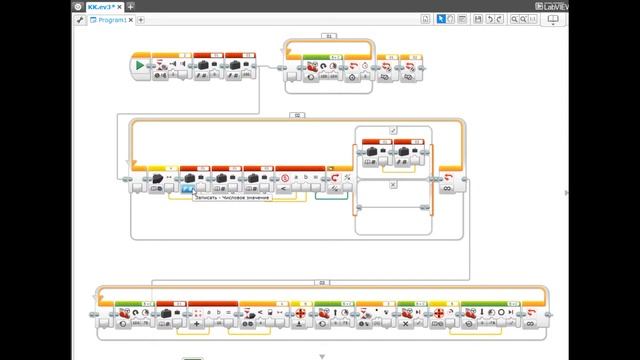Activate the Pan hand tool

click(x=450, y=19)
